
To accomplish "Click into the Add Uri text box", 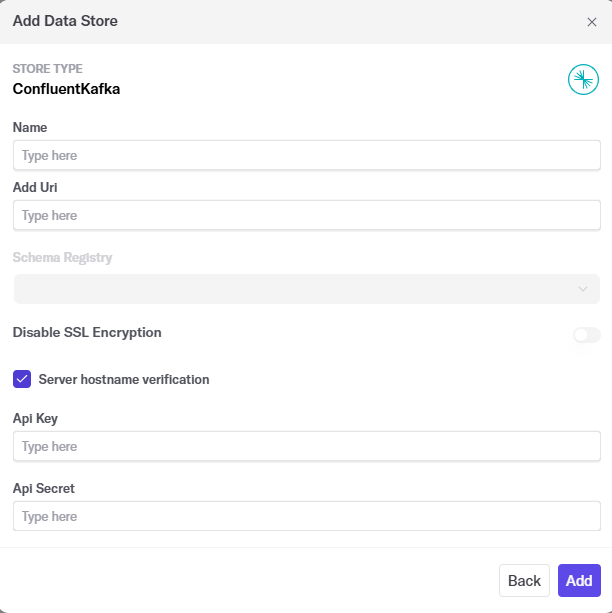I will pos(306,216).
